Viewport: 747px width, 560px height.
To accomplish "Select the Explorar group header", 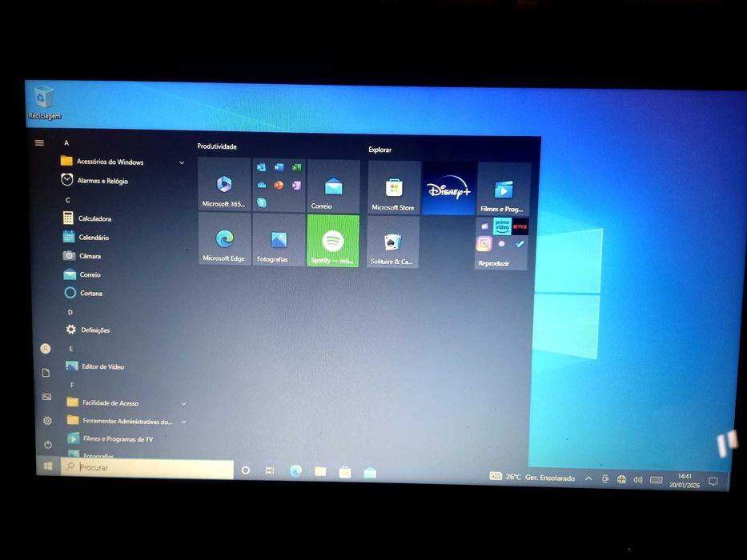I will (x=380, y=150).
